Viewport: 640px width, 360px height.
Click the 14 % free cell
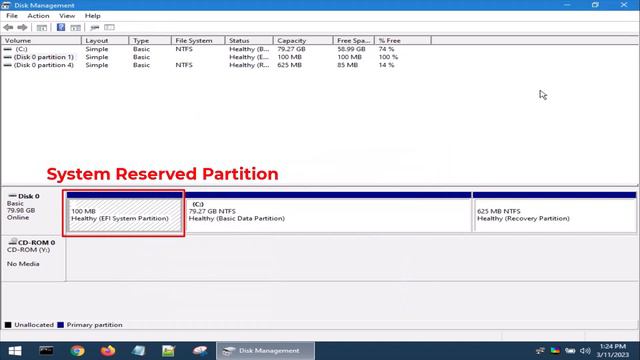coord(387,65)
